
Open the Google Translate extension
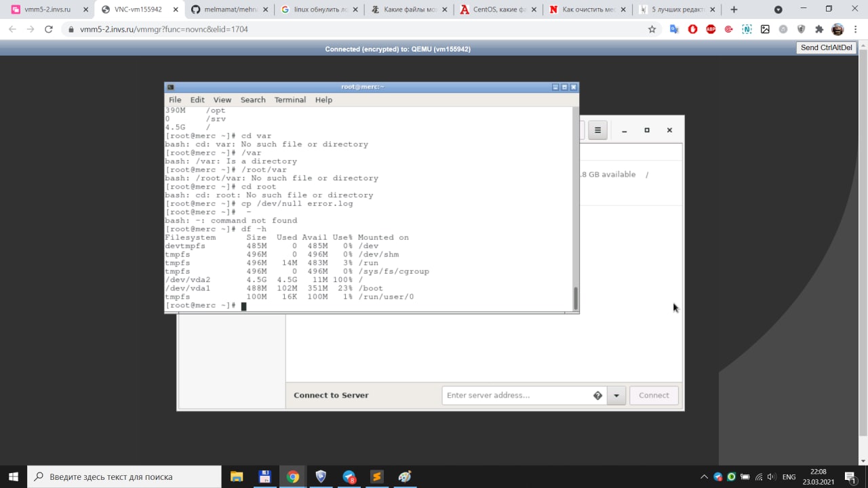click(674, 30)
